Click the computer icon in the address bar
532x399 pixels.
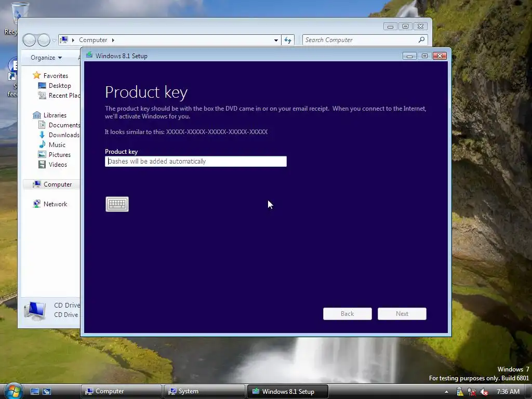coord(64,39)
